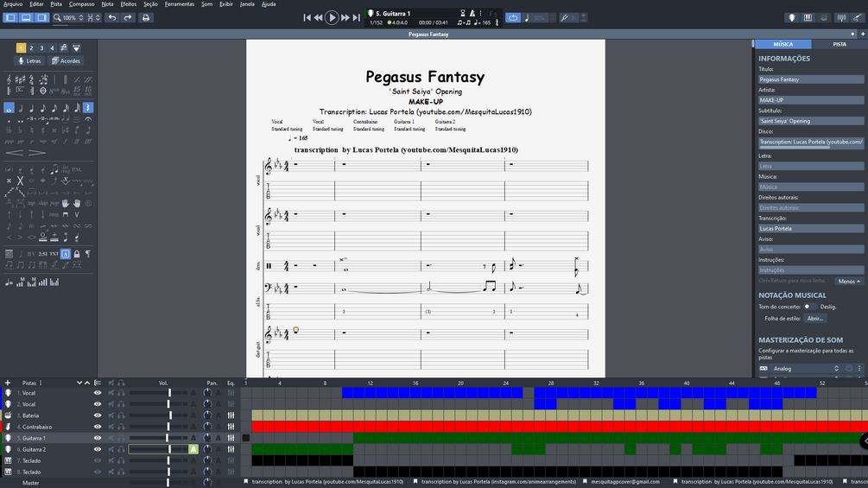Show the 7. Teclado track
Screen dimensions: 868x488
coord(98,461)
